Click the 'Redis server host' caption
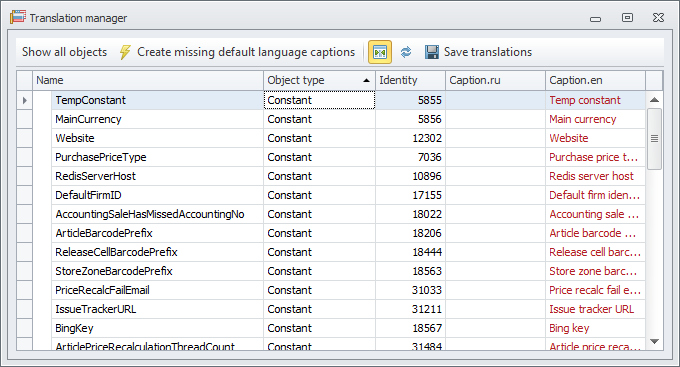Viewport: 680px width, 367px height. point(591,176)
